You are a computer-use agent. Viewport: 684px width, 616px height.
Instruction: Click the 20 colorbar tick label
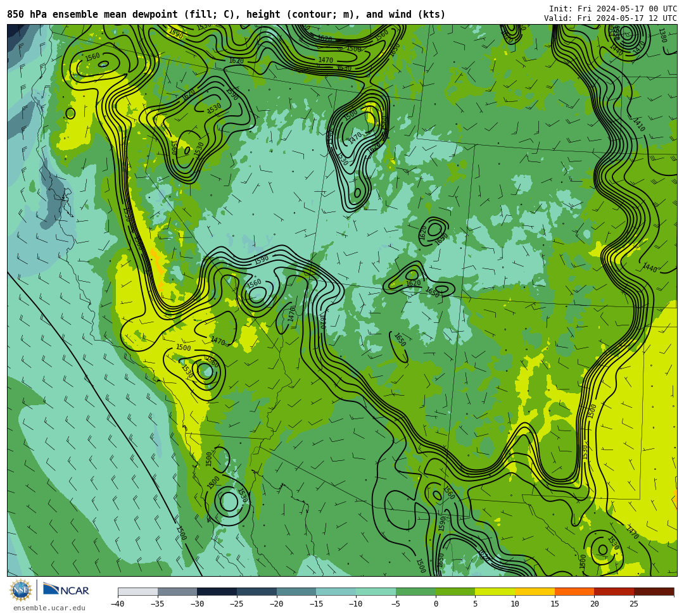595,604
